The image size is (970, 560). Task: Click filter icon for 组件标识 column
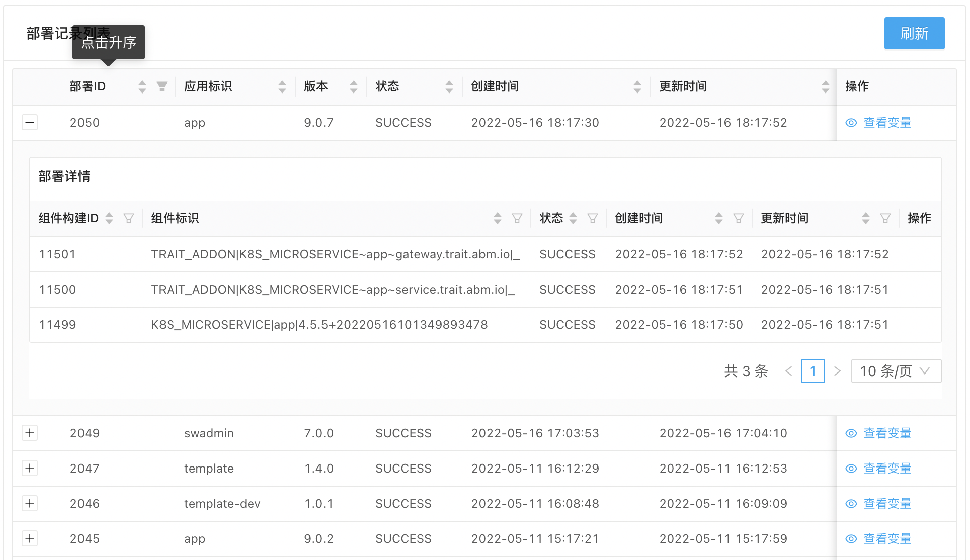pyautogui.click(x=517, y=218)
